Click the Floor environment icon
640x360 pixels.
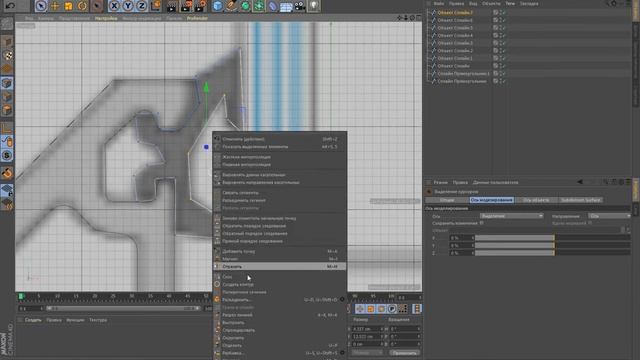286,6
